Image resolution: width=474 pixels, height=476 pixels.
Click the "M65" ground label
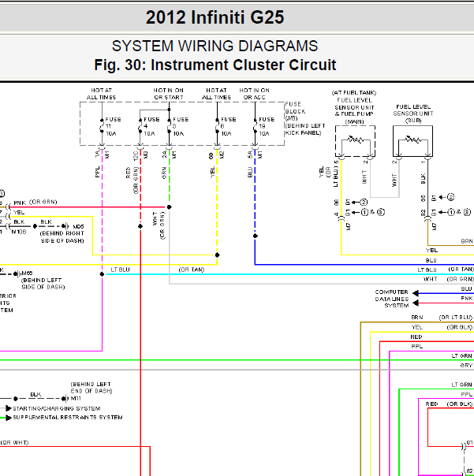click(x=27, y=273)
